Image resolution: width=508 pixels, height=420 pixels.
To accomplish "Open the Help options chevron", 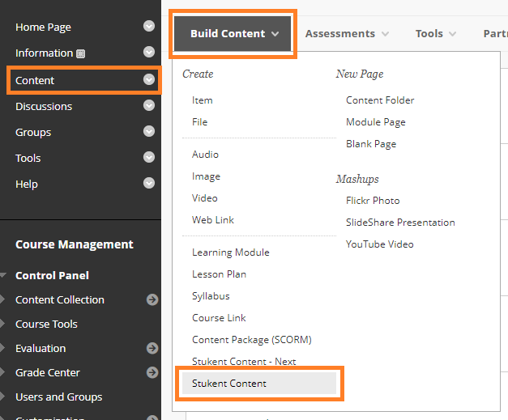I will pos(149,183).
